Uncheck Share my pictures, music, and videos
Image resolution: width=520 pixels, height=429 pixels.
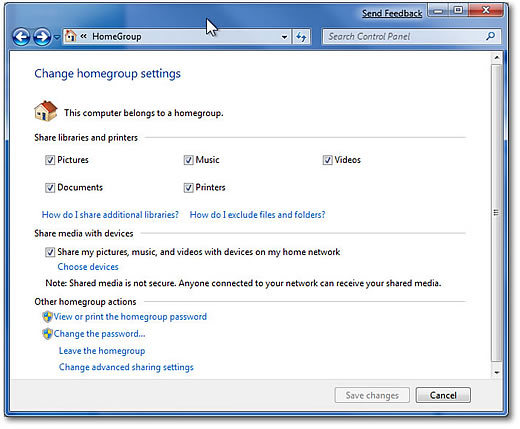coord(50,252)
